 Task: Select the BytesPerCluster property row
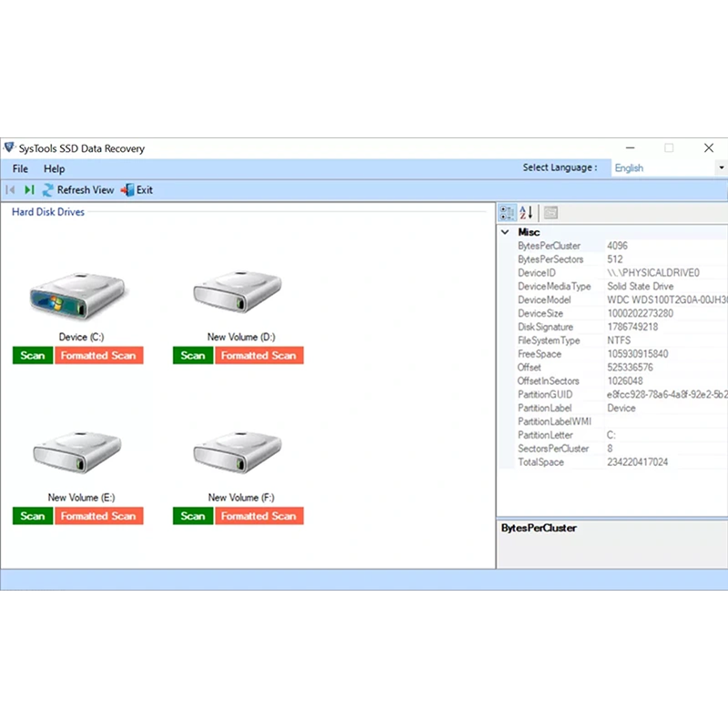[621, 246]
